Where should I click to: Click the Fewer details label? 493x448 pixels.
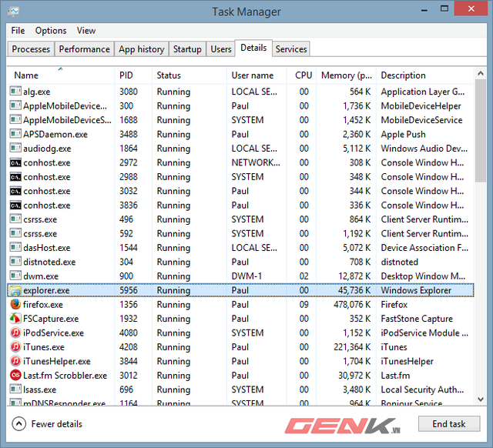[x=57, y=424]
